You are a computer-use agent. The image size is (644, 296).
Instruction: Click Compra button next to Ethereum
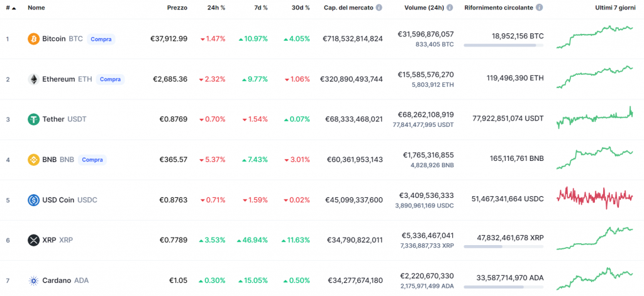[x=110, y=79]
